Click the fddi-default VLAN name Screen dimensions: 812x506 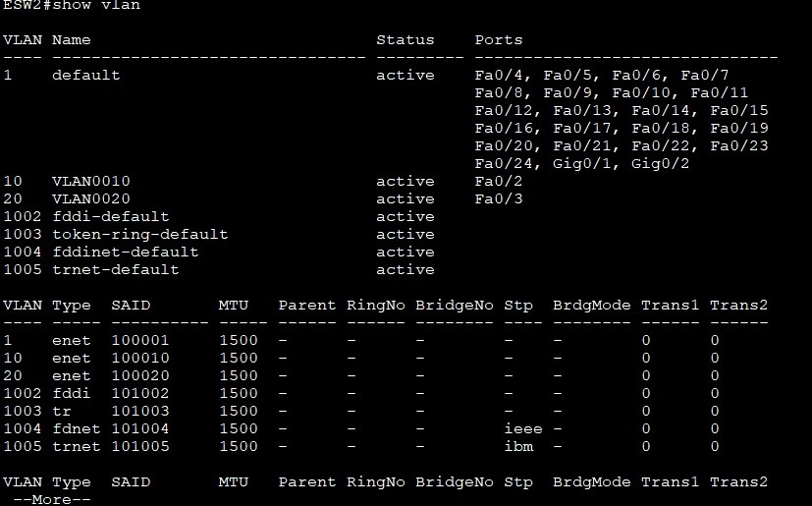(x=110, y=217)
